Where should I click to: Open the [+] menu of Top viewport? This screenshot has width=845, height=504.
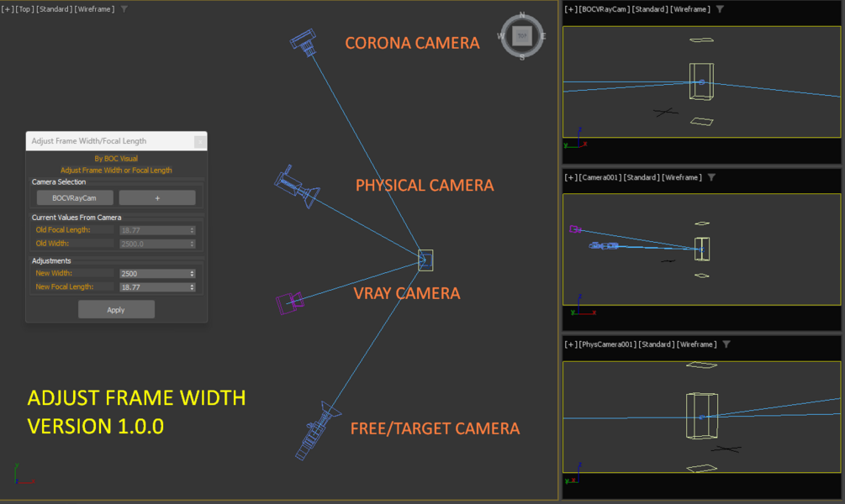pyautogui.click(x=8, y=9)
